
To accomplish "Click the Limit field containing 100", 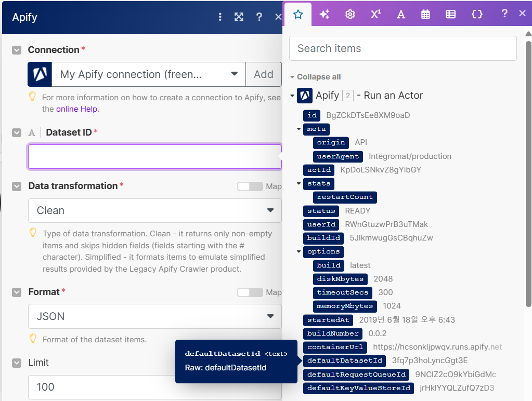I will 155,387.
